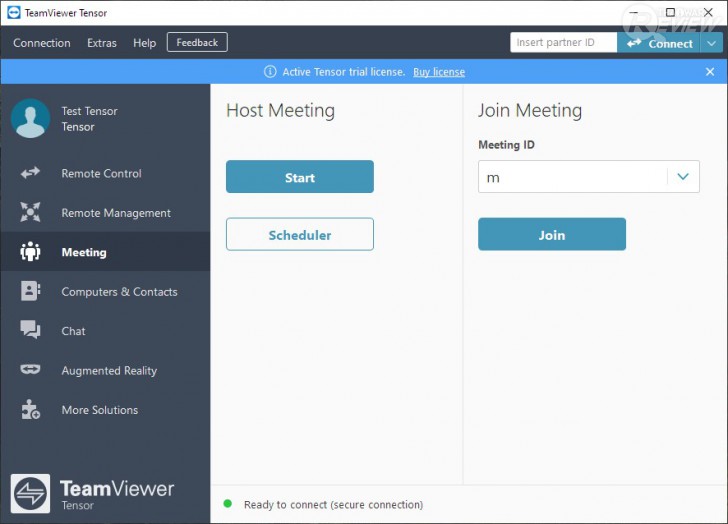Open the Augmented Reality section

tap(105, 370)
